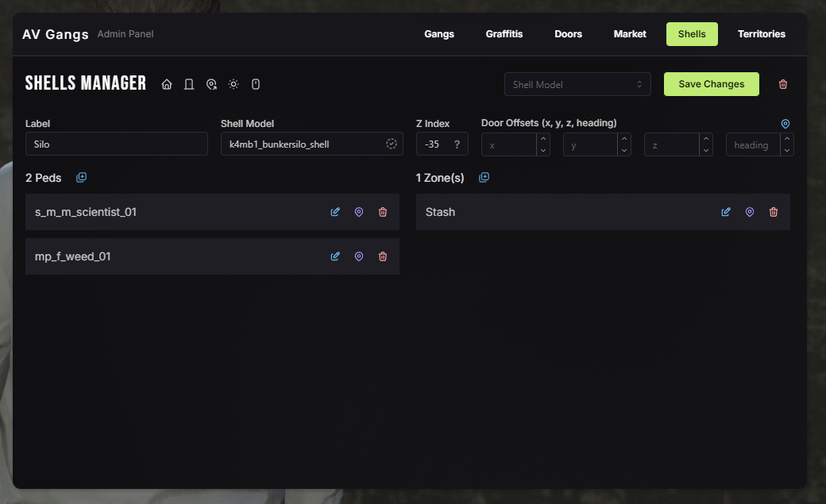The height and width of the screenshot is (504, 826).
Task: Click the sun/light icon in the header
Action: pyautogui.click(x=234, y=84)
